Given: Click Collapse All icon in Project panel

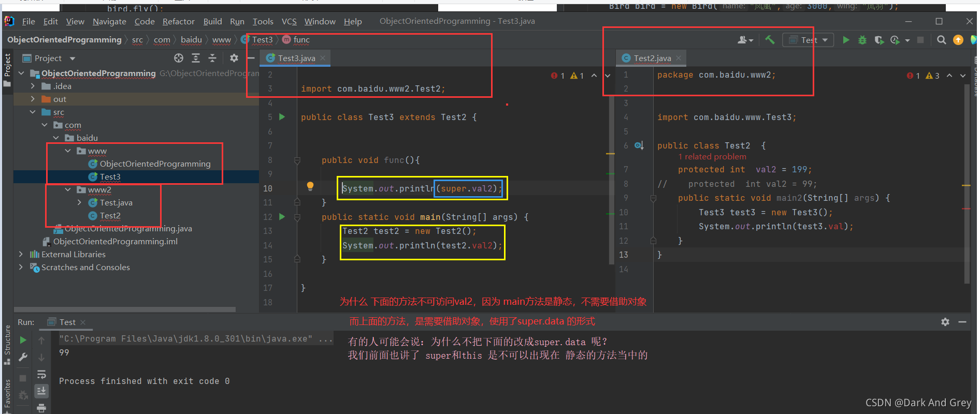Looking at the screenshot, I should [x=212, y=58].
